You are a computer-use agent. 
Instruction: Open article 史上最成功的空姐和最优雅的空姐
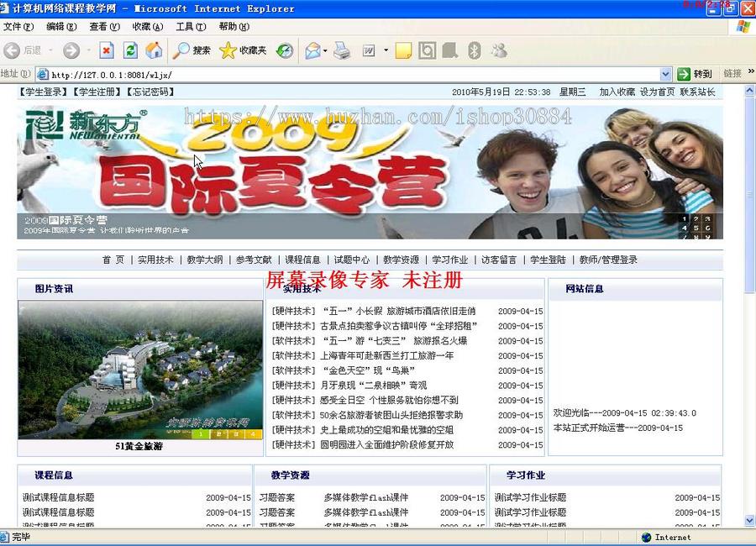pos(387,430)
